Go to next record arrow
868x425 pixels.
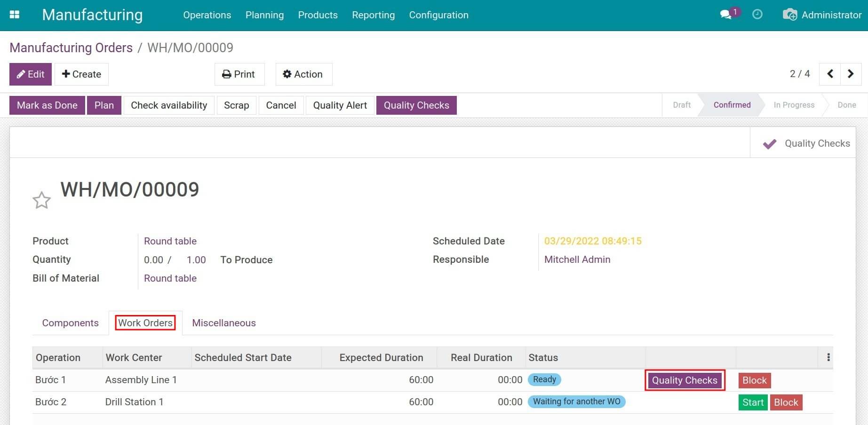click(851, 74)
